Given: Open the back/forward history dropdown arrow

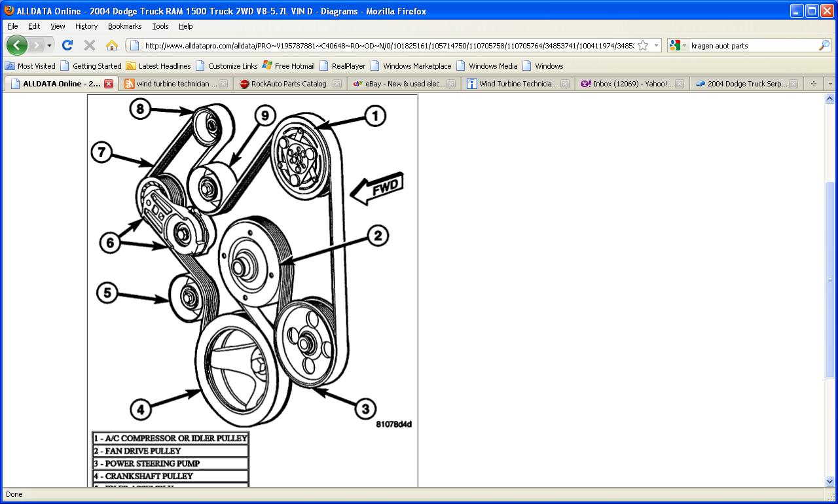Looking at the screenshot, I should pyautogui.click(x=49, y=45).
